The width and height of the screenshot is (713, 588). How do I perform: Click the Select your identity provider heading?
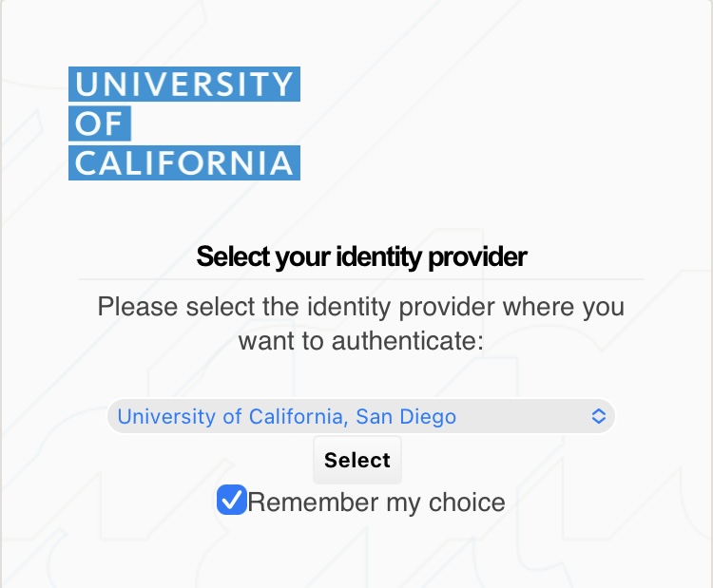click(361, 256)
